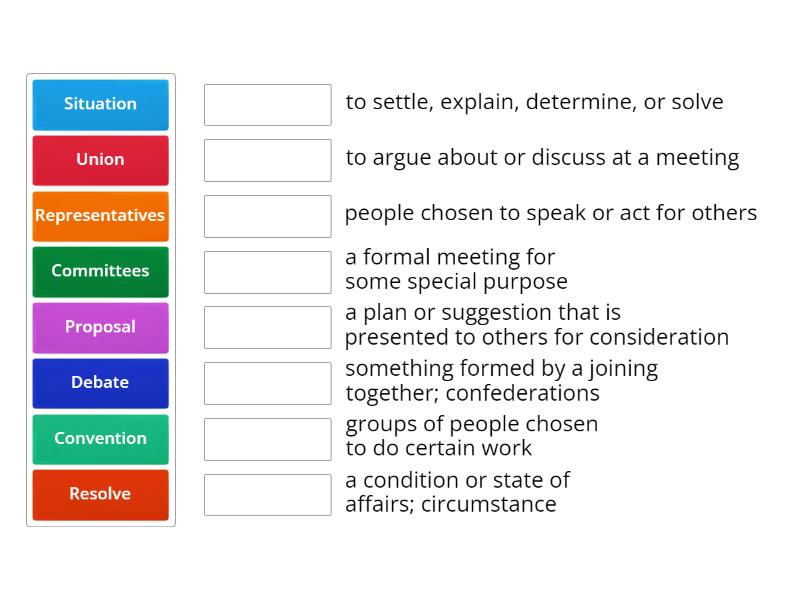800x600 pixels.
Task: Click answer box beside 'to settle, explain'
Action: pos(267,105)
